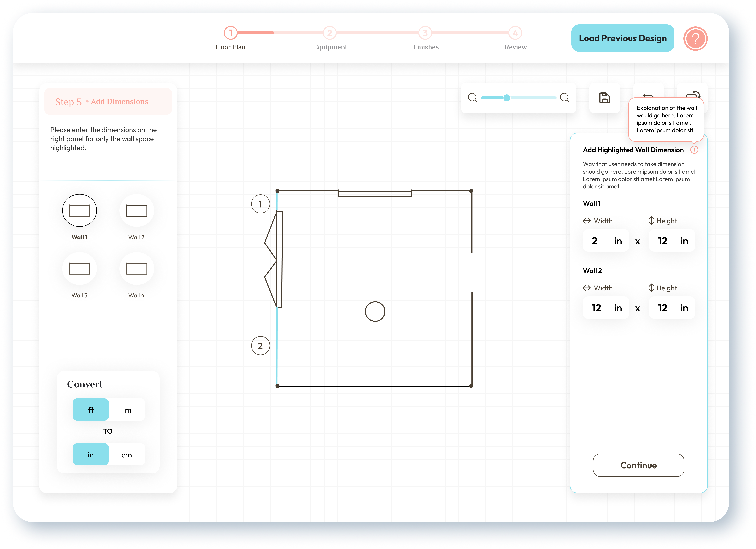Click Load Previous Design button
756x549 pixels.
[x=622, y=38]
